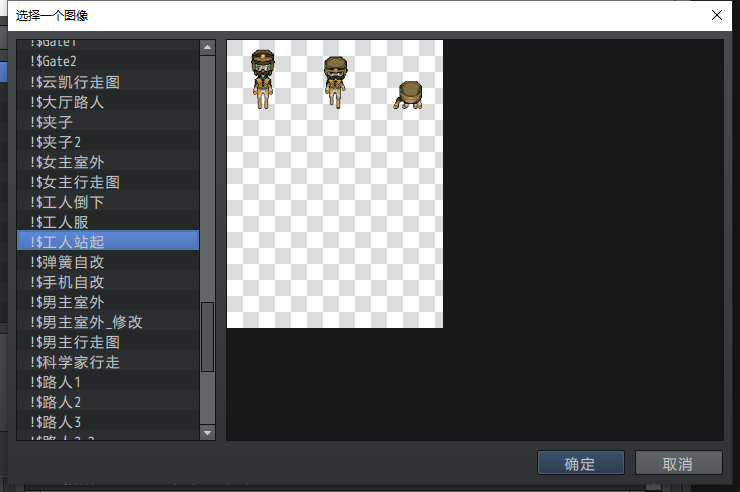
Task: Close the 选择一个图像 dialog
Action: click(x=716, y=15)
